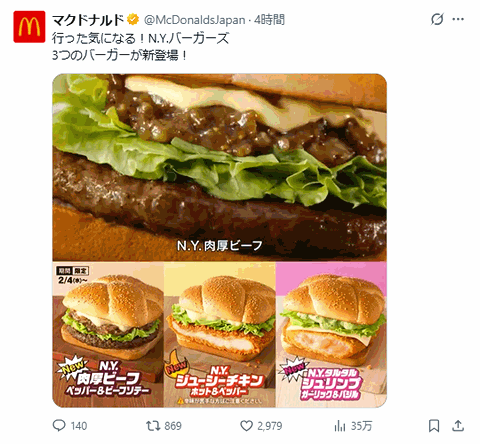Open the 4時間 timestamp link

(269, 20)
